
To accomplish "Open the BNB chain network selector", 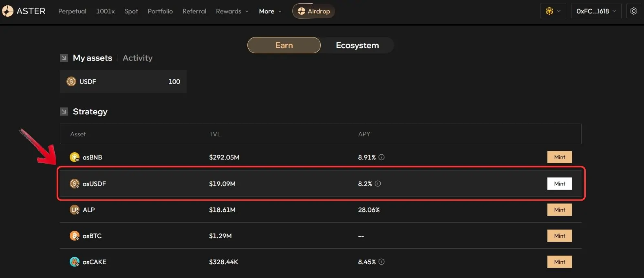I will coord(553,11).
